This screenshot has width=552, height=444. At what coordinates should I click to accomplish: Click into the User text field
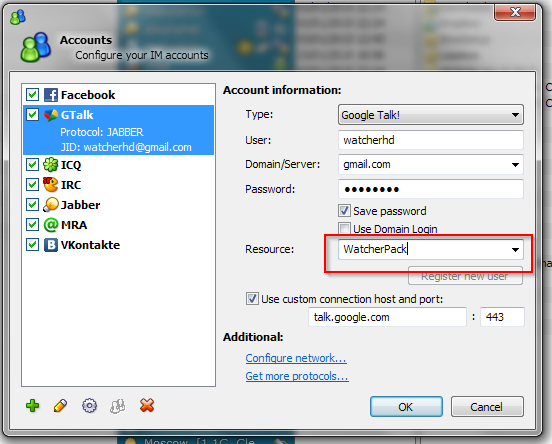pos(431,140)
